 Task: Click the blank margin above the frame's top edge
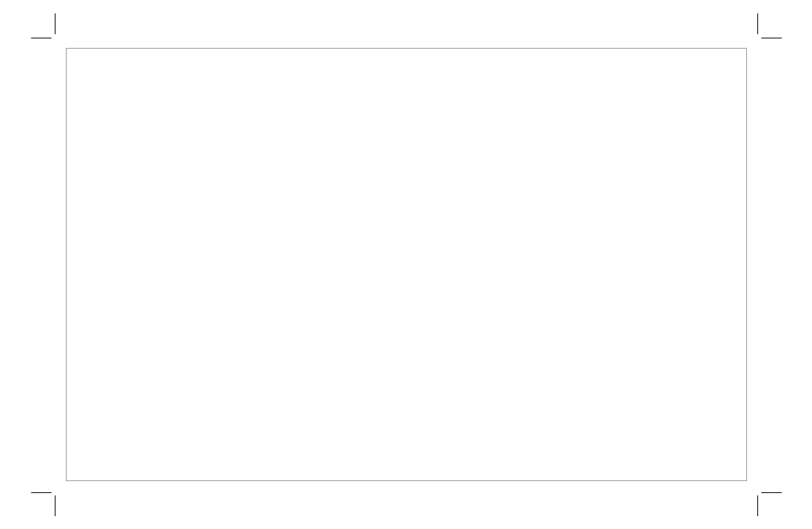point(406,43)
